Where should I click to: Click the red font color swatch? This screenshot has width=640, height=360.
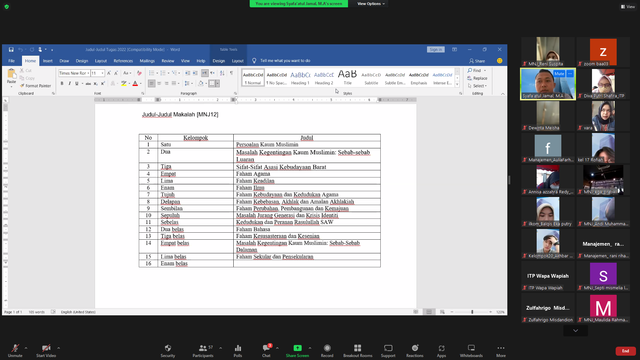[135, 84]
